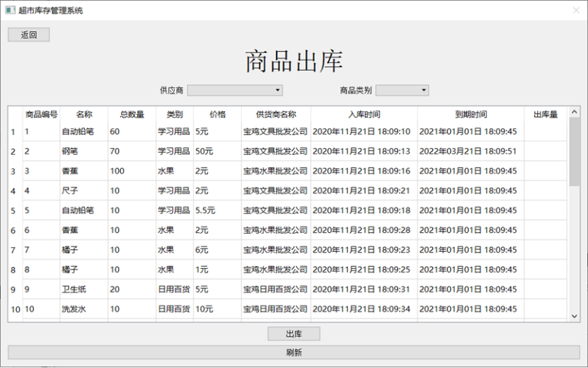Click quantity cell 100 in row 3
Viewport: 588px width, 368px height.
(x=132, y=171)
